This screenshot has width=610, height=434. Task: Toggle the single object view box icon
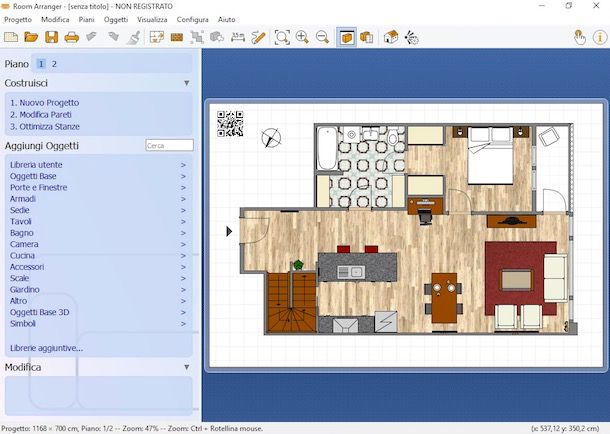[346, 37]
